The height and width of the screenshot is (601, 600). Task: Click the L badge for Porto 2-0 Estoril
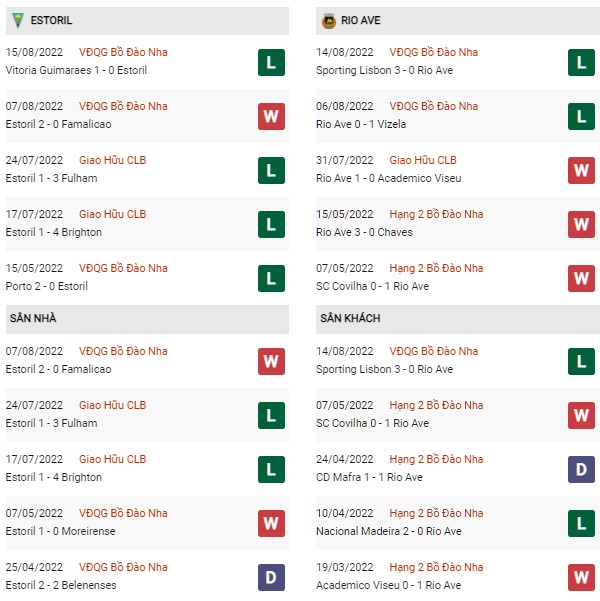pyautogui.click(x=271, y=279)
